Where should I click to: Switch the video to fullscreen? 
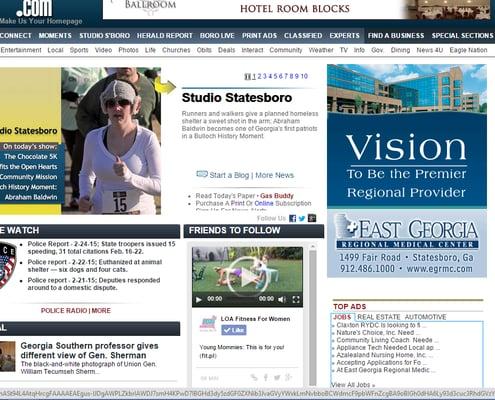coord(296,299)
